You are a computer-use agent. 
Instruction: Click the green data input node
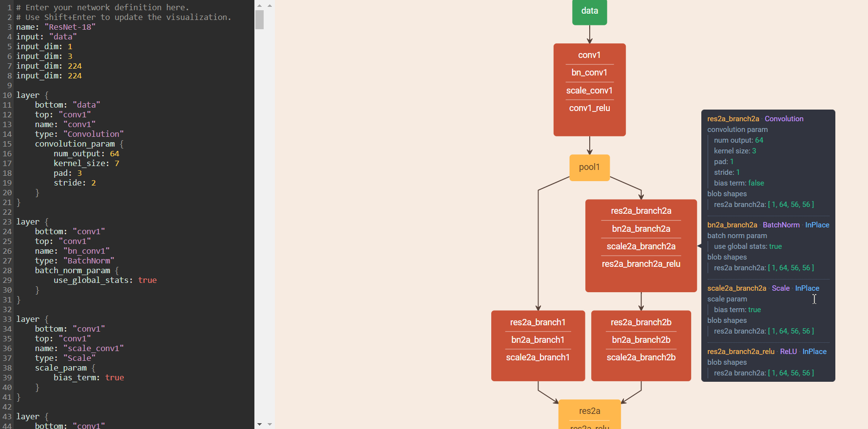point(589,12)
